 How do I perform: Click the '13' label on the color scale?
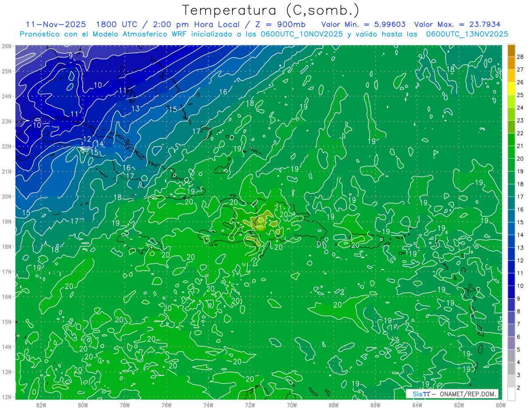click(520, 247)
